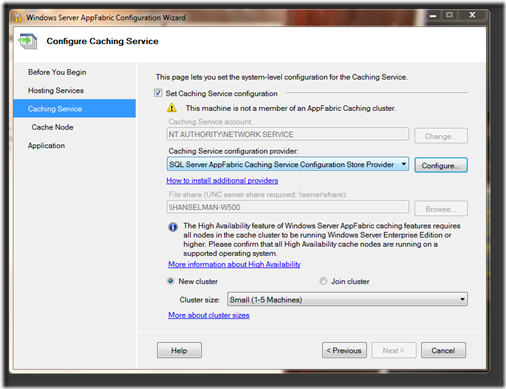Minimize the configuration wizard window
This screenshot has width=506, height=389.
point(433,15)
